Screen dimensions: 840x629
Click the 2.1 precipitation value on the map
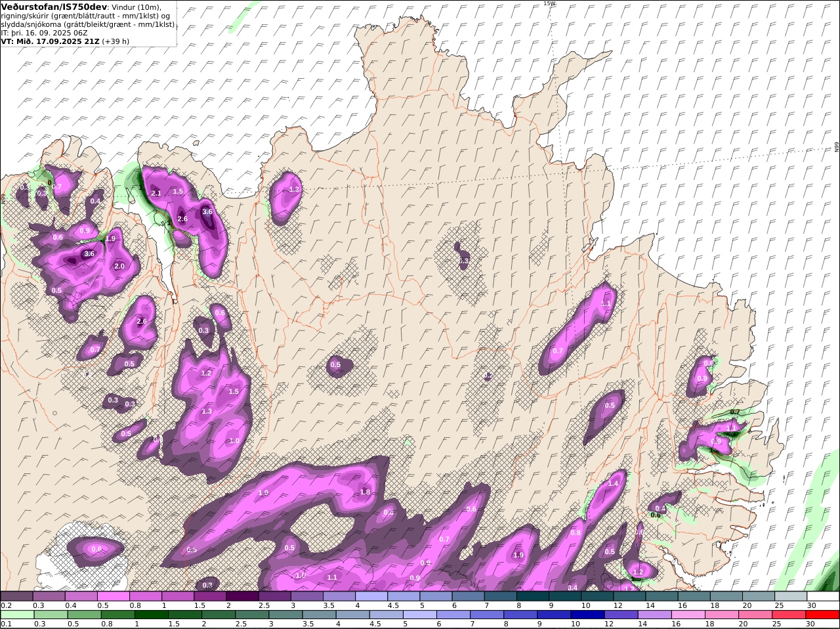pyautogui.click(x=156, y=193)
